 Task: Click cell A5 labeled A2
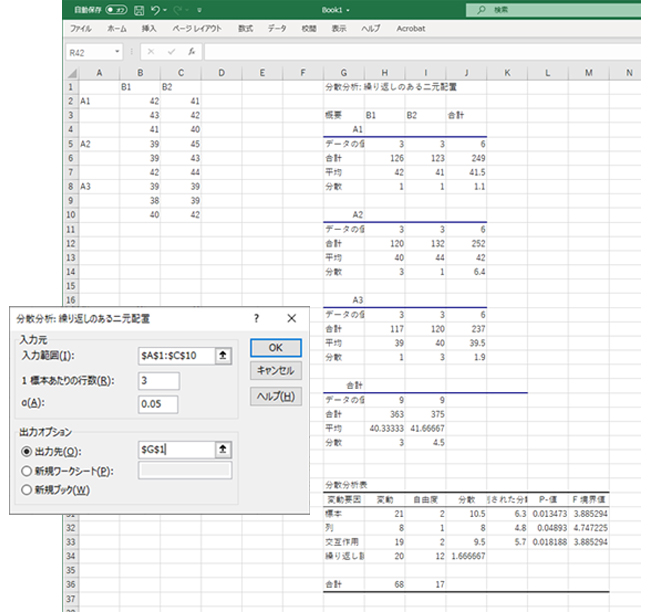tap(99, 144)
